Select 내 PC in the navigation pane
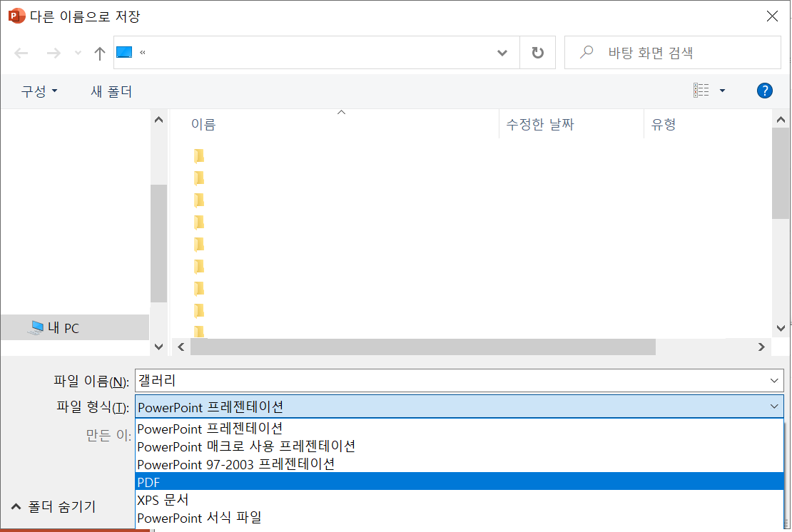 75,327
